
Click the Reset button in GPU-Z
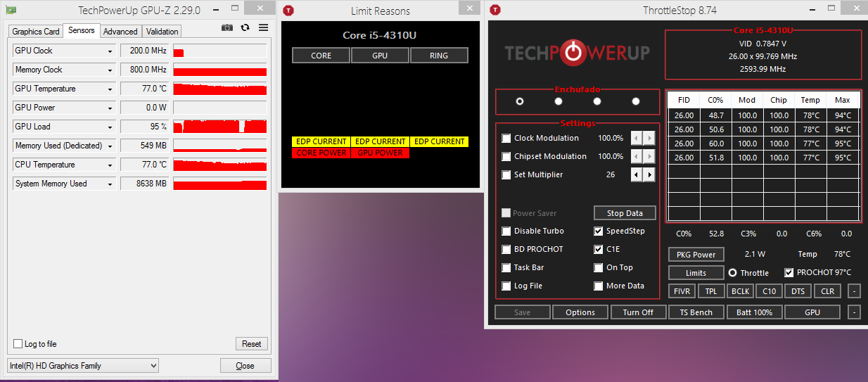click(x=252, y=344)
